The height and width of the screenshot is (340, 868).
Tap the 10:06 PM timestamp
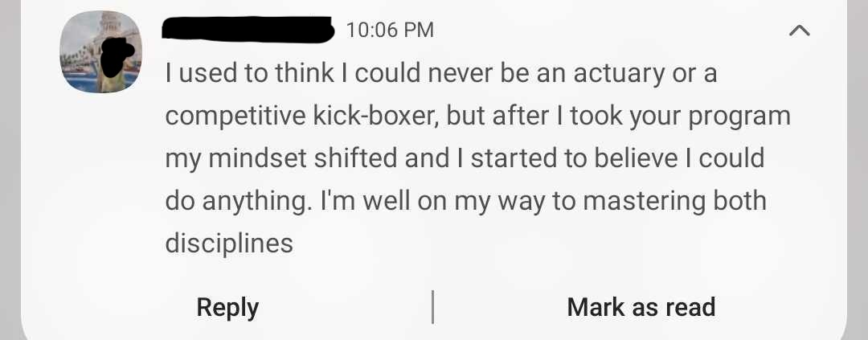(390, 31)
